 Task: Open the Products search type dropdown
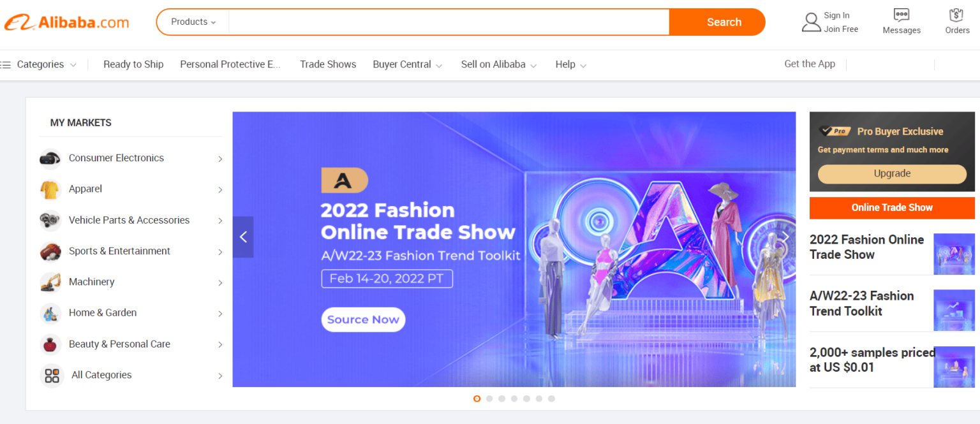(193, 22)
